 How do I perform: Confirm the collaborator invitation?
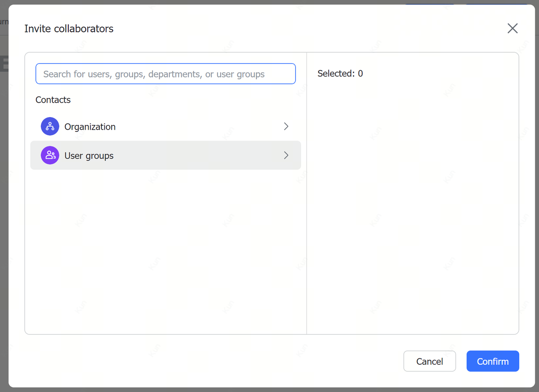(x=493, y=361)
